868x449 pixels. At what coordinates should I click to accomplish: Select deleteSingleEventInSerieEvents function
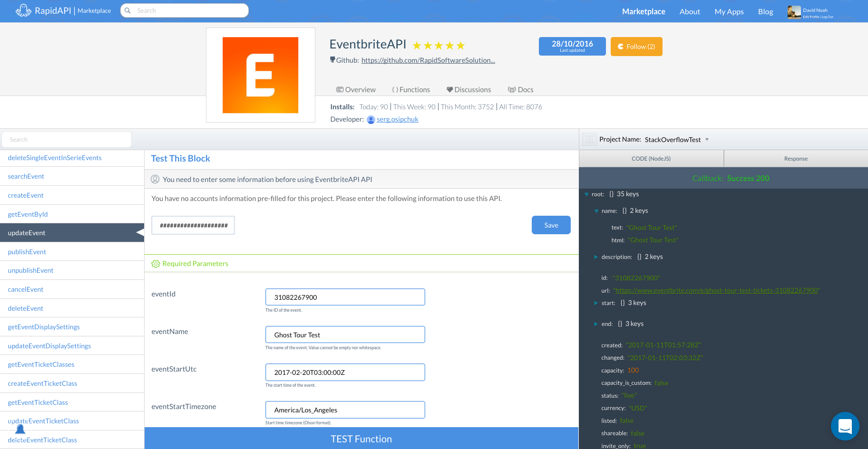[72, 158]
